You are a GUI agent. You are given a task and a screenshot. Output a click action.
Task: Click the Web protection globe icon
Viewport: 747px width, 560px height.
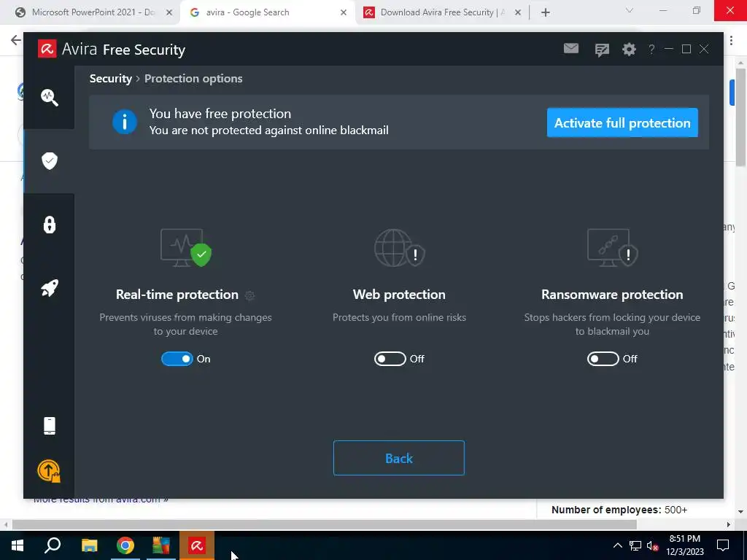tap(399, 248)
